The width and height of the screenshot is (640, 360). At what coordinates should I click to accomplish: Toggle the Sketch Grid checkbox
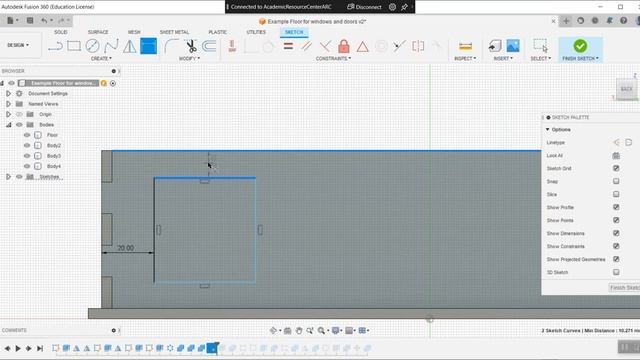pyautogui.click(x=616, y=168)
